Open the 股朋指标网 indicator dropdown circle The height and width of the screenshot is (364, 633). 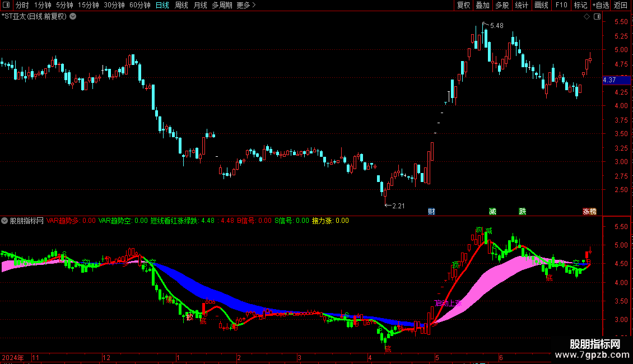point(4,221)
